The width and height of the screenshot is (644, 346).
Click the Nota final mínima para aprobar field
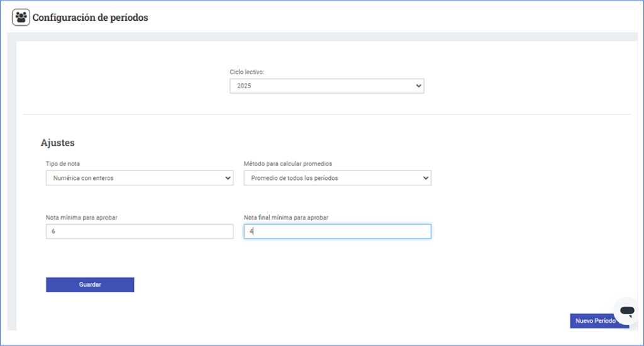337,232
